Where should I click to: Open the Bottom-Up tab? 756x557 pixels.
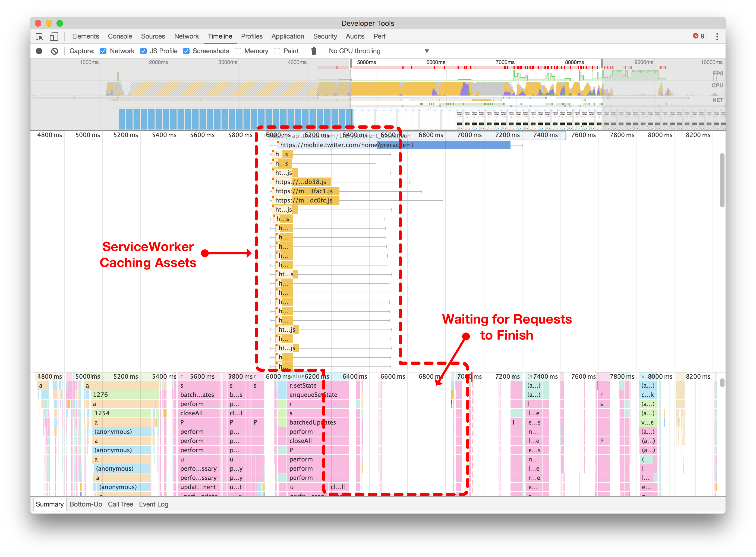86,504
